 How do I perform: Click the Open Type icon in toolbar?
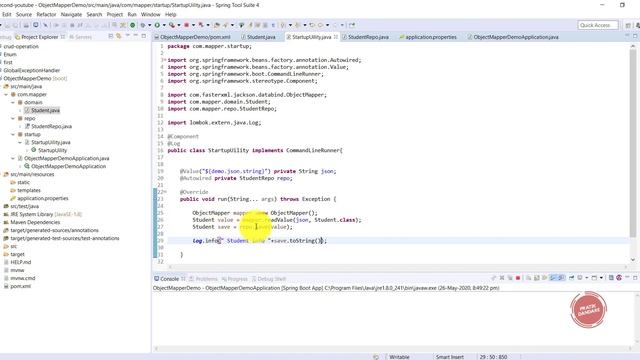pos(217,25)
